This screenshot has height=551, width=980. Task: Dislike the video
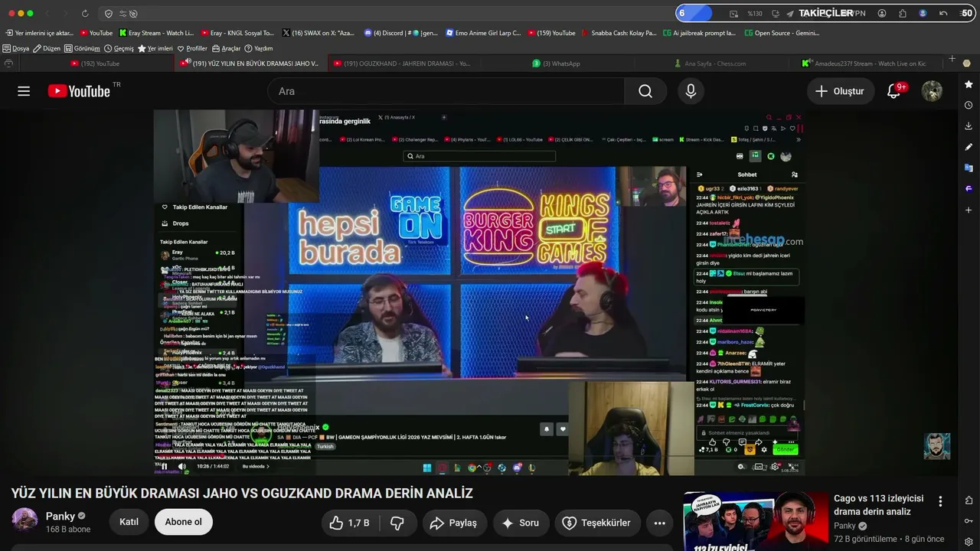click(x=397, y=523)
